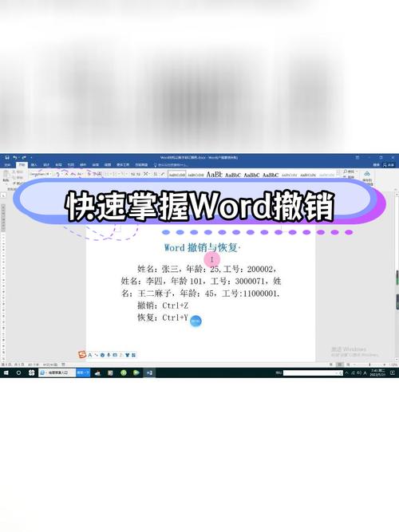
Task: Click the Sogou skin shirt icon
Action: (x=128, y=355)
